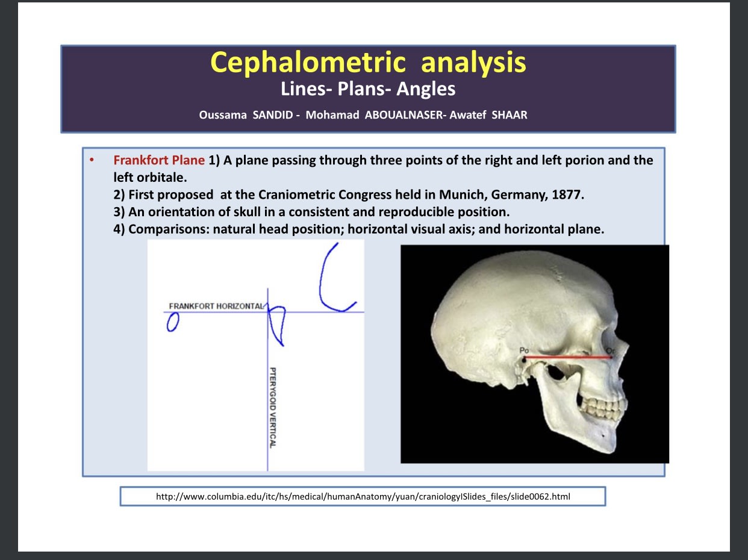Click the red bullet point before Frankfort Plane

92,161
